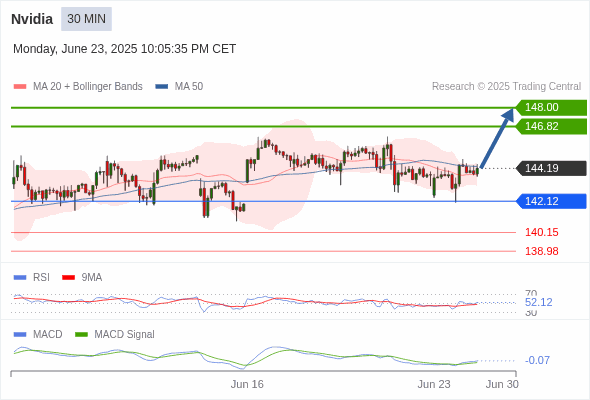
Task: Select the 146.82 resistance price tag
Action: pyautogui.click(x=551, y=126)
